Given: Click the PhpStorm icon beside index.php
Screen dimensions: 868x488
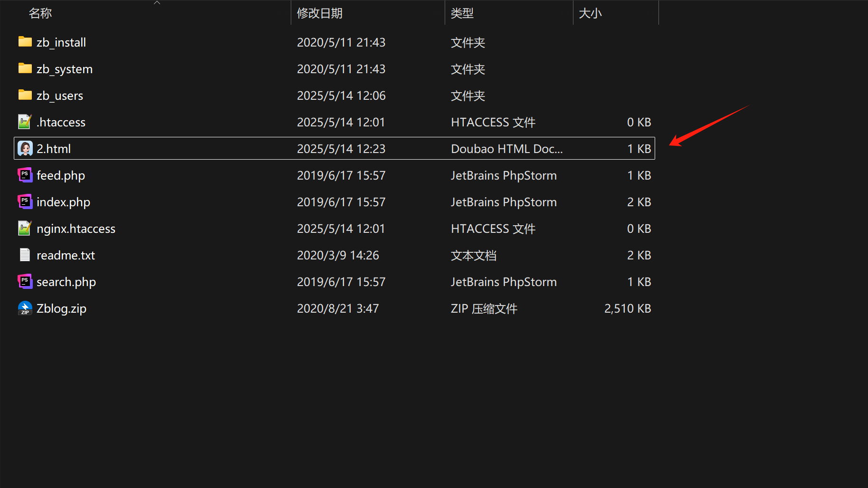Looking at the screenshot, I should (25, 202).
